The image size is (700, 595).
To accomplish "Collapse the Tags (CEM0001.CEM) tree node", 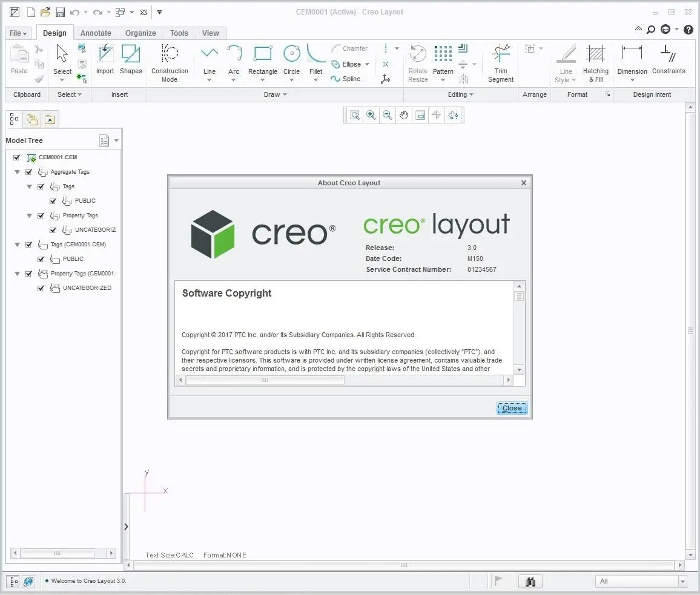I will (18, 245).
